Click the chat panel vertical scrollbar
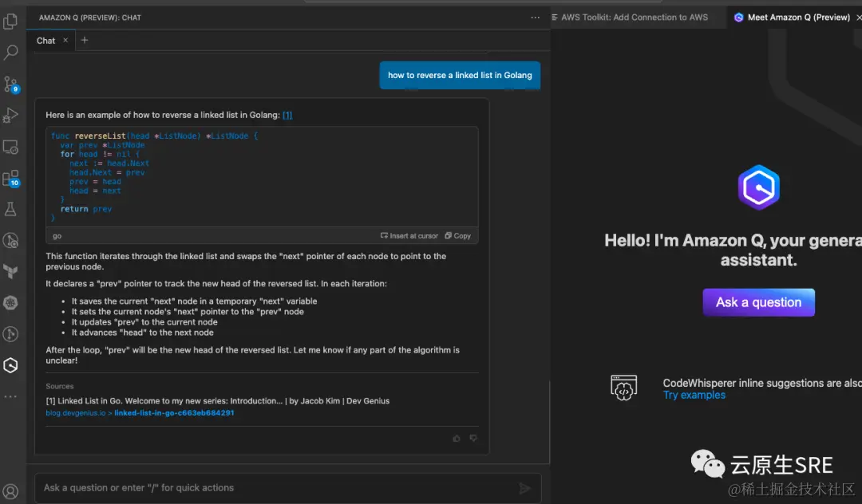This screenshot has width=862, height=504. pos(548,422)
